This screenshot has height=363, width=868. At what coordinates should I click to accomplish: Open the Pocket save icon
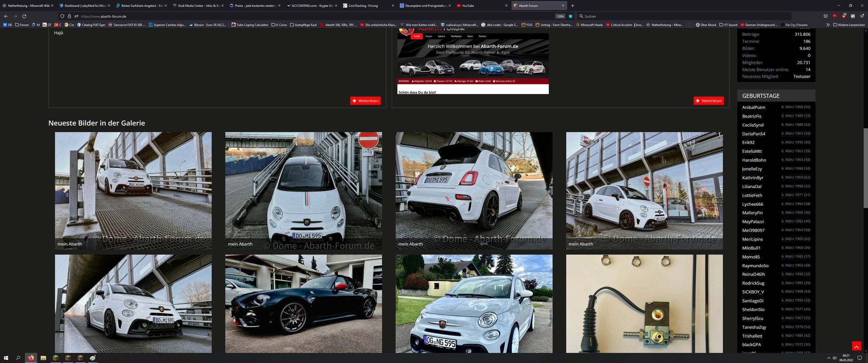click(826, 16)
